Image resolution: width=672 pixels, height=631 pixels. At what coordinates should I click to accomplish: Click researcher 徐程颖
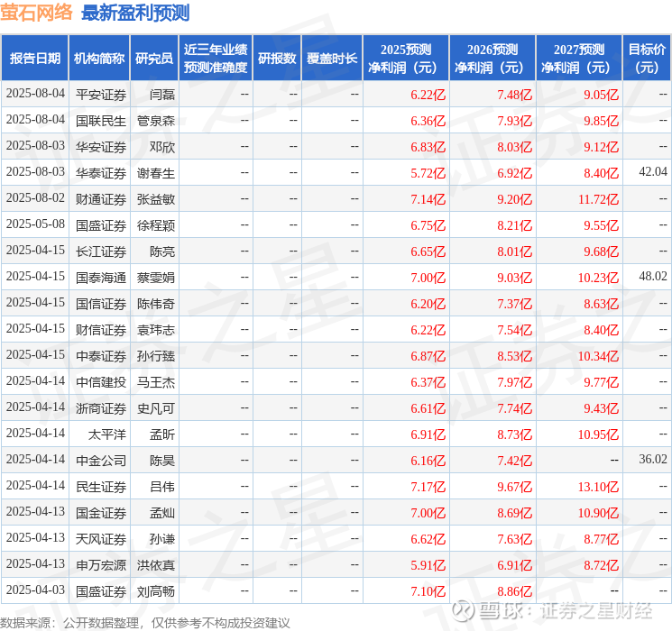click(x=155, y=225)
